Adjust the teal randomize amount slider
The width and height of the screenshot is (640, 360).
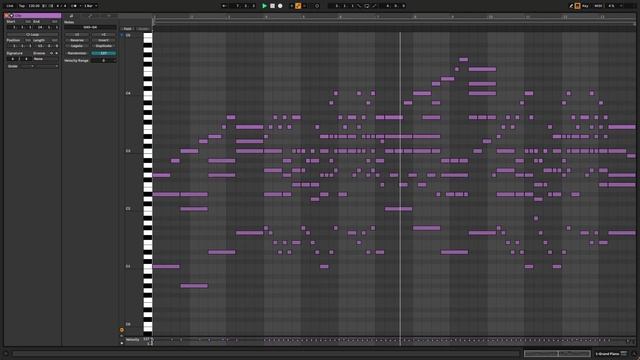tap(104, 53)
